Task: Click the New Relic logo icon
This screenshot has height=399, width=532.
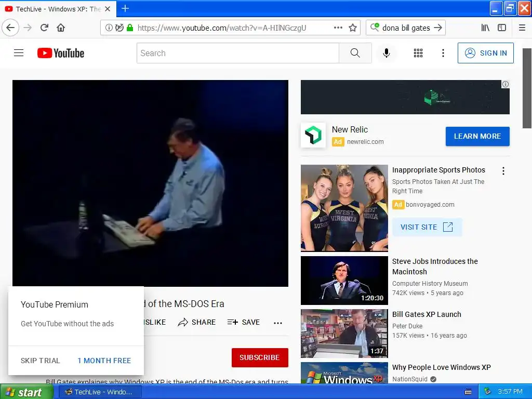Action: click(313, 135)
